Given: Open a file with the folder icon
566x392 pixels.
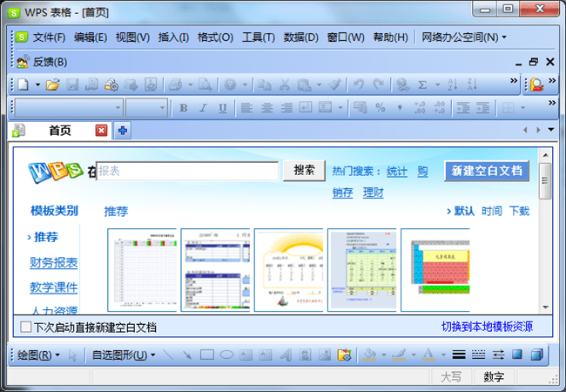Looking at the screenshot, I should [x=53, y=84].
